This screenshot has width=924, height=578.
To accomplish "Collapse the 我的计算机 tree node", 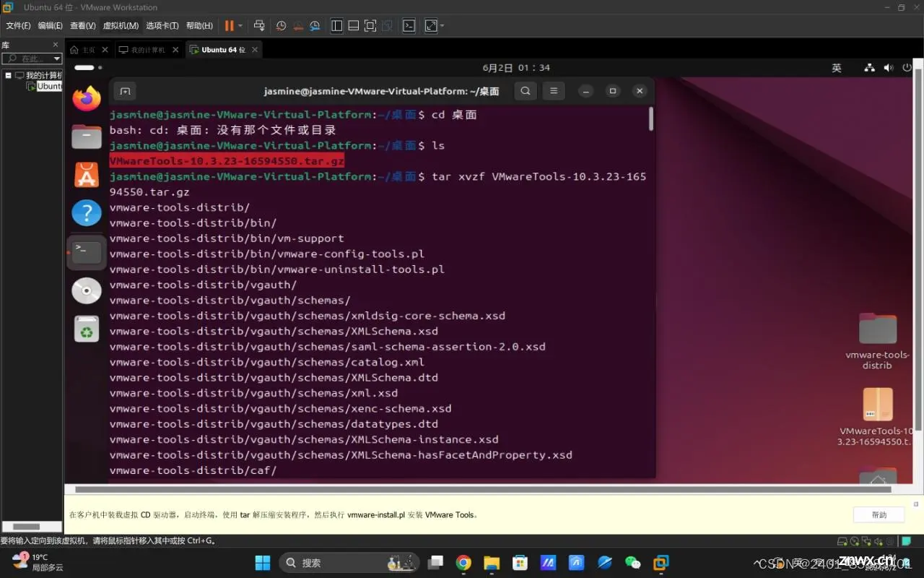I will pos(9,75).
